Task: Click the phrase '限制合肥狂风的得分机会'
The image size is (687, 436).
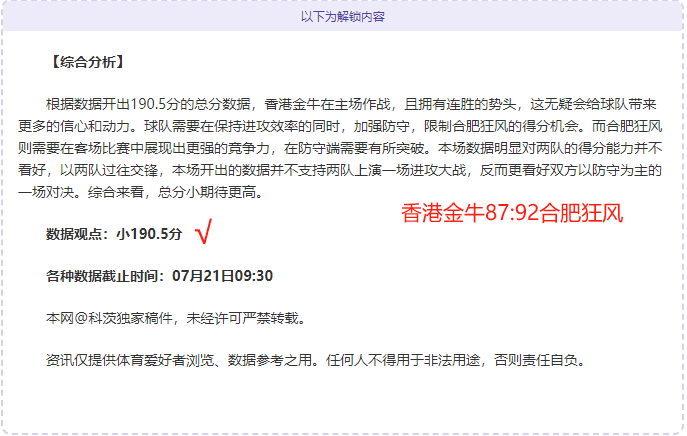Action: 501,126
